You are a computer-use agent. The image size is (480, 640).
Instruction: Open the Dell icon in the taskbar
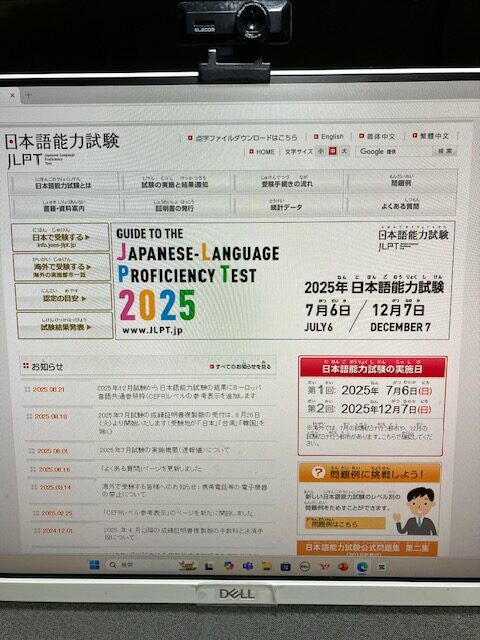coord(305,567)
